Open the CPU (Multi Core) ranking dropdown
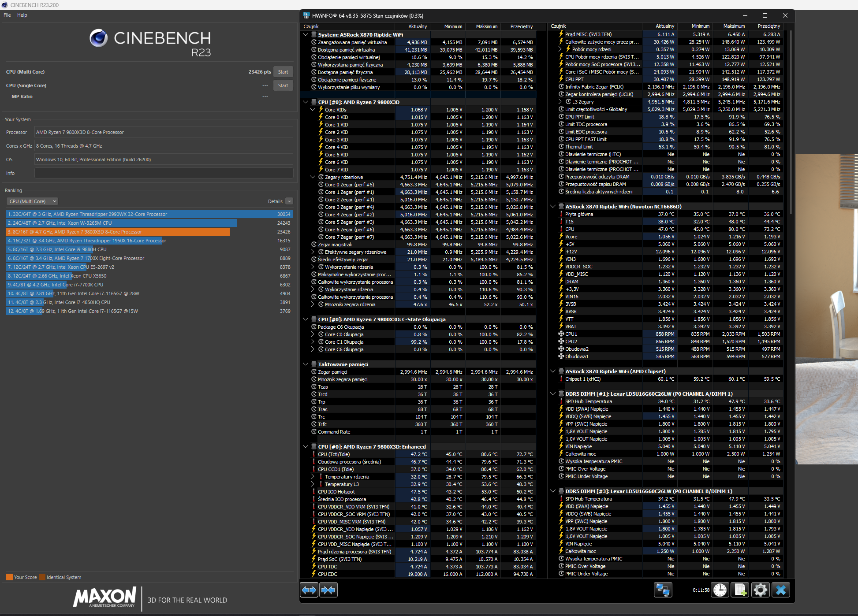This screenshot has height=616, width=858. coord(32,201)
